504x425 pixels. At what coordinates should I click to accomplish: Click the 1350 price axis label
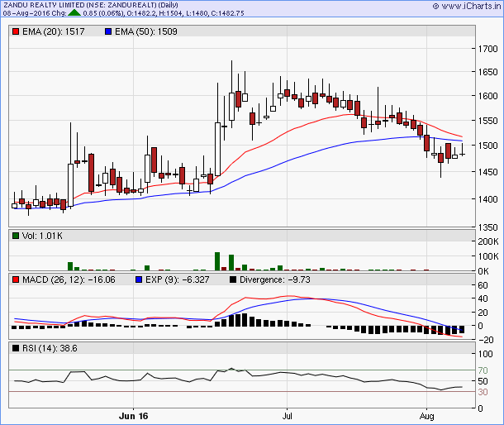pos(487,227)
